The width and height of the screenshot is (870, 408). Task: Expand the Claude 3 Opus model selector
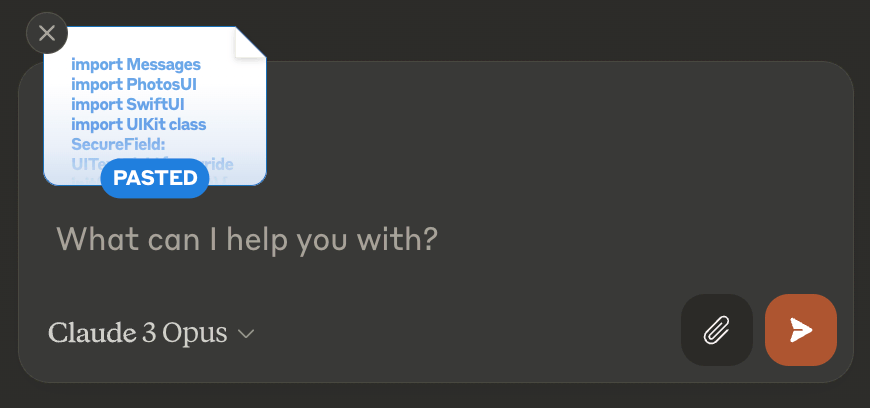(x=151, y=333)
